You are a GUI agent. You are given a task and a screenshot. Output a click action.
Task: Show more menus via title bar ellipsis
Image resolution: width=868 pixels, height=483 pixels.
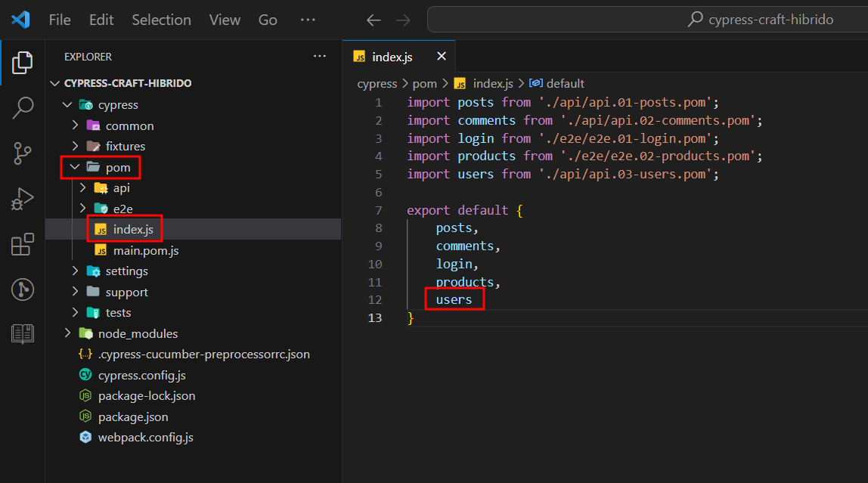pos(308,20)
